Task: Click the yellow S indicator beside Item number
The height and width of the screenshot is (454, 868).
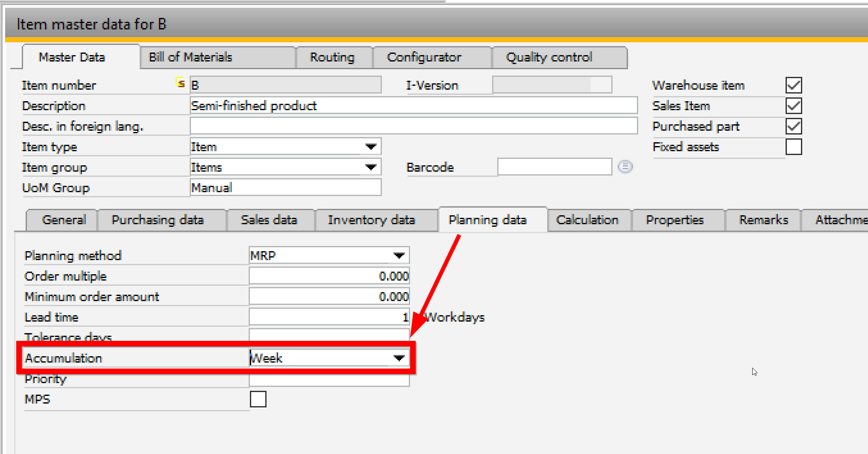Action: pos(180,83)
